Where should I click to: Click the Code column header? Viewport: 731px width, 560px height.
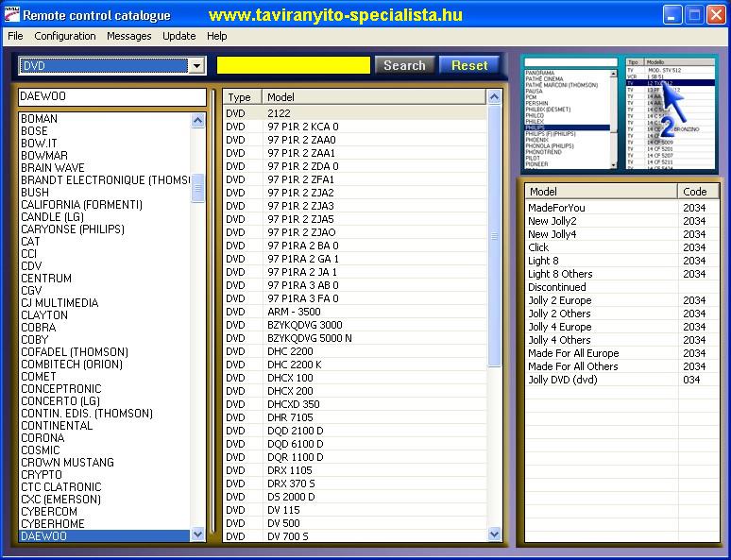click(x=699, y=192)
